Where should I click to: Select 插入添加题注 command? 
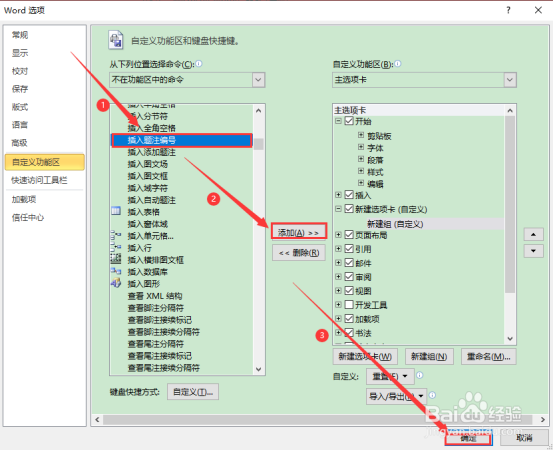tap(152, 152)
